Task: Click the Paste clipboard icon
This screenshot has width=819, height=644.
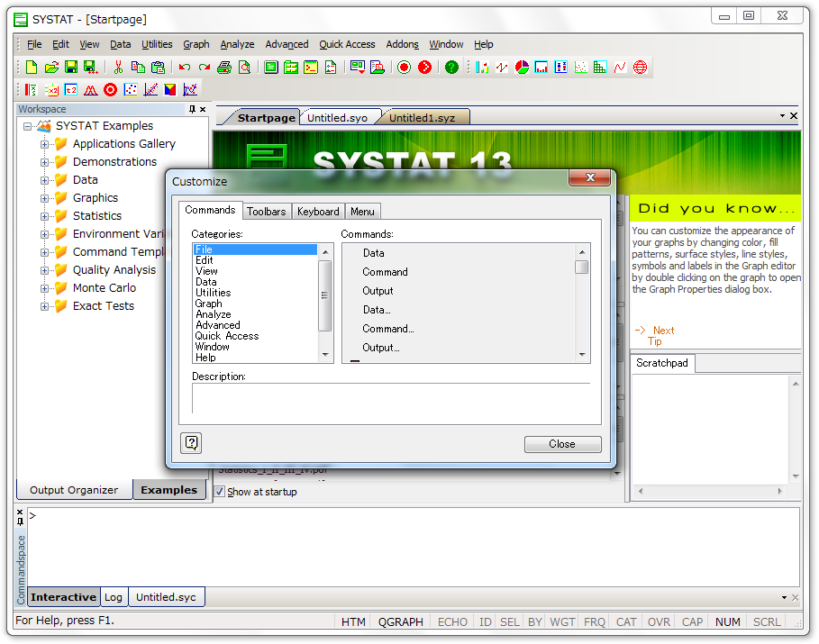Action: tap(158, 68)
